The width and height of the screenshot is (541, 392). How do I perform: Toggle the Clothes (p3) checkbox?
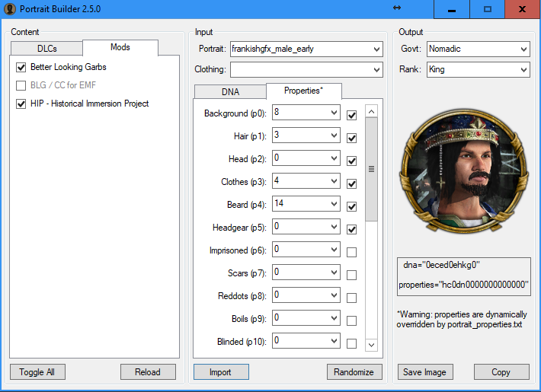pos(351,183)
